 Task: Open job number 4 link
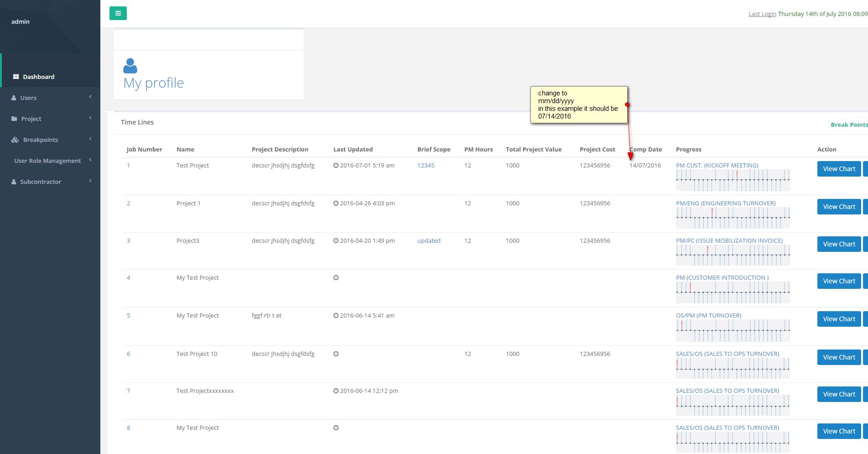point(129,277)
